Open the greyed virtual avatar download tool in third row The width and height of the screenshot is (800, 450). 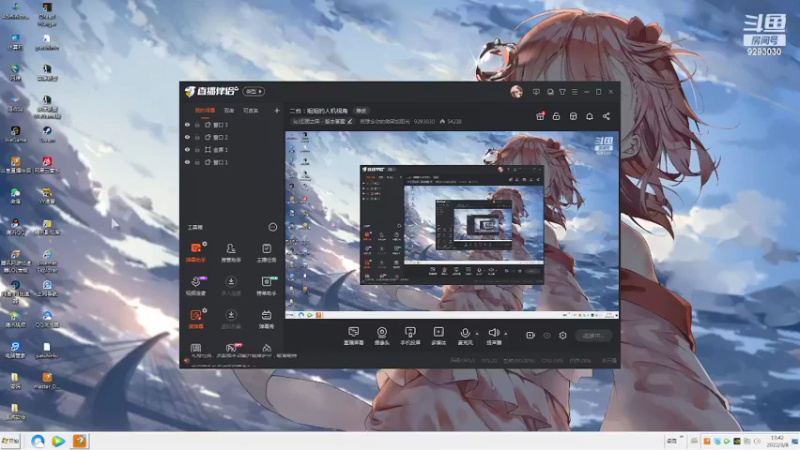coord(231,318)
